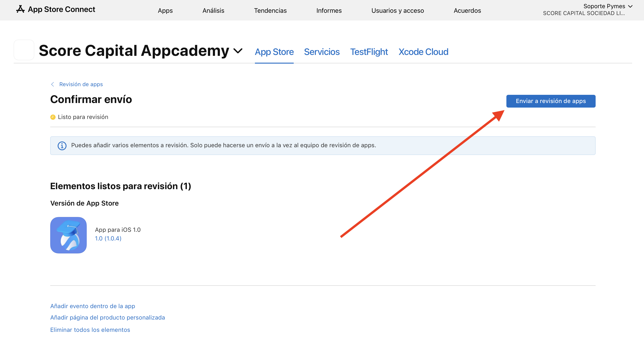Switch to the Servicios tab

322,52
